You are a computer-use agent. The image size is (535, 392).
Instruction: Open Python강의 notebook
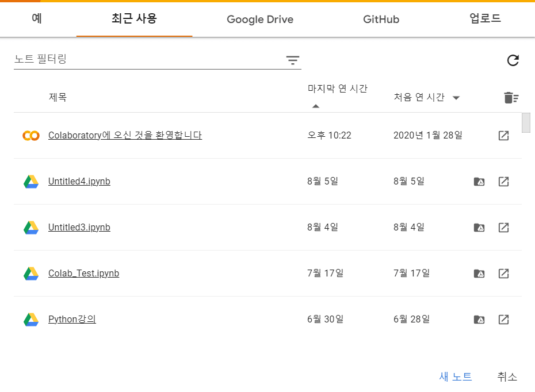tap(72, 320)
